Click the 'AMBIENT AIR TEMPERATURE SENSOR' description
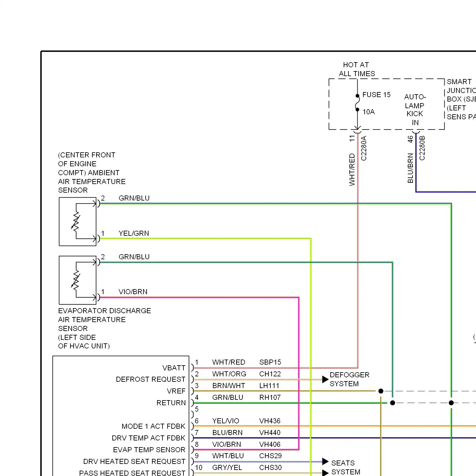The height and width of the screenshot is (476, 476). tap(92, 173)
